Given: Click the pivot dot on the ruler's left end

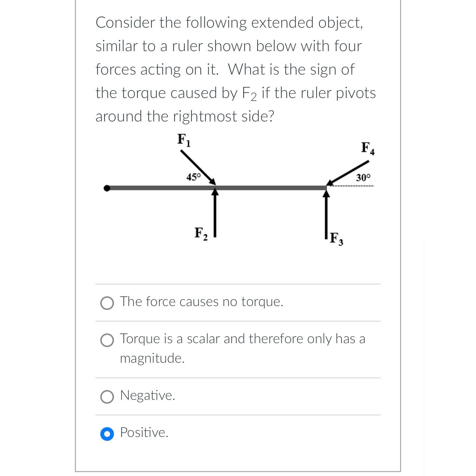Looking at the screenshot, I should click(x=106, y=187).
